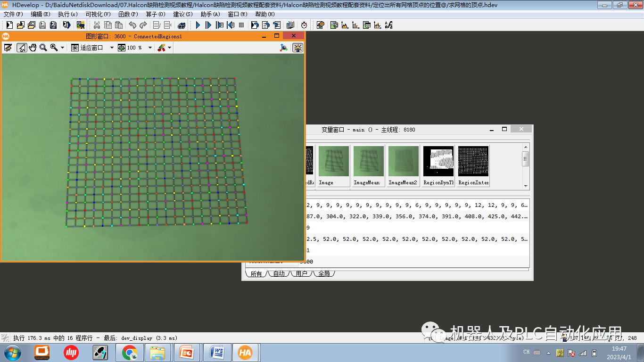This screenshot has height=362, width=644.
Task: Open the 窗口(W) menu
Action: click(238, 14)
